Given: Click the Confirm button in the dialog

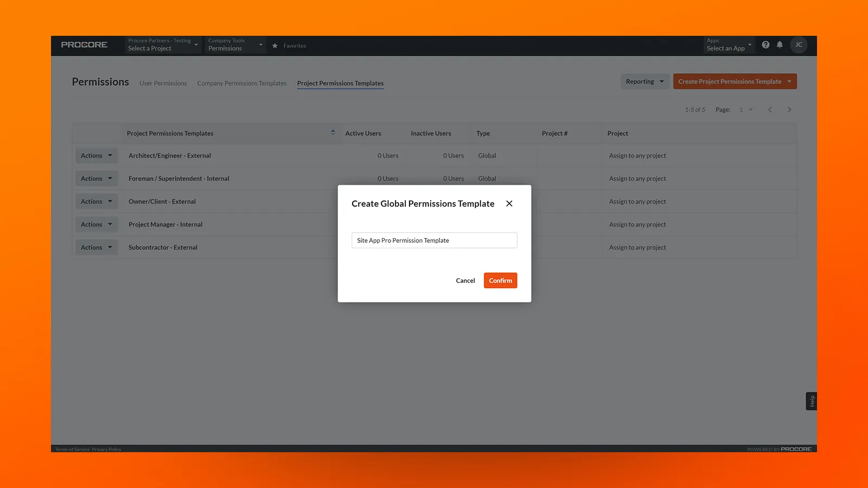Looking at the screenshot, I should click(500, 280).
